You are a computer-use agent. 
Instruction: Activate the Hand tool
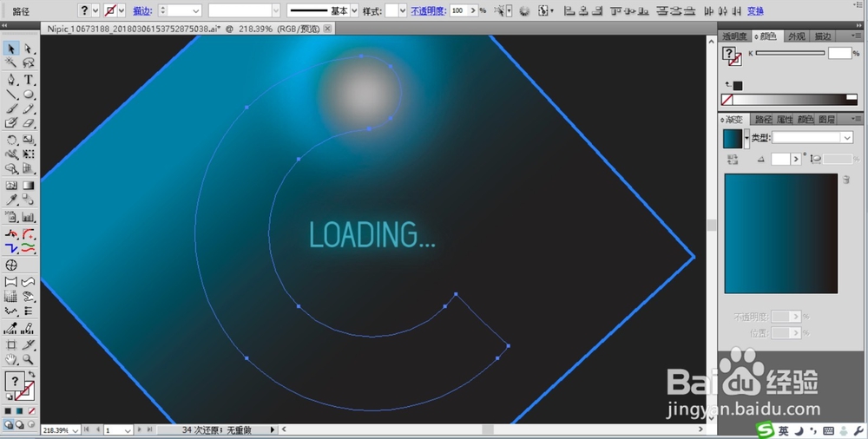point(11,359)
